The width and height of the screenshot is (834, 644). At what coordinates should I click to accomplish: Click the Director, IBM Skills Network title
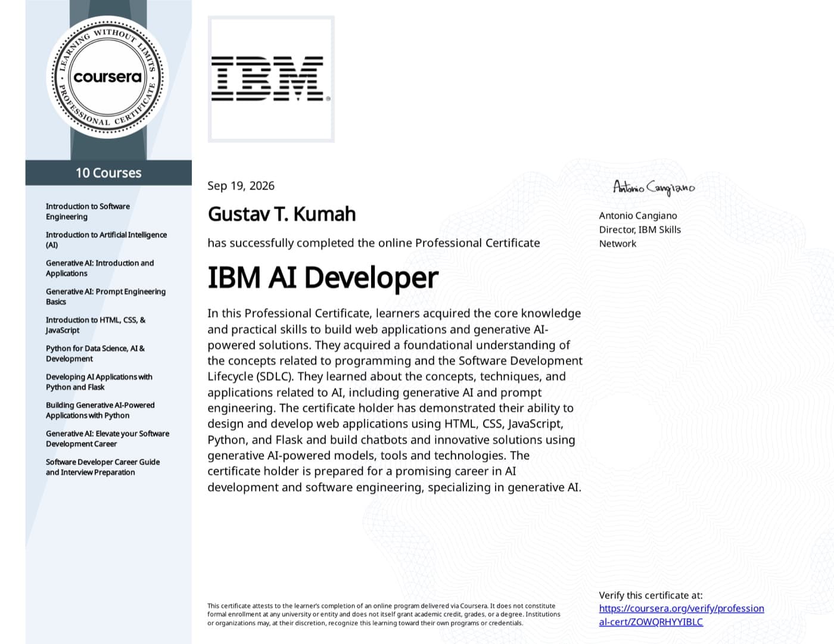(640, 237)
